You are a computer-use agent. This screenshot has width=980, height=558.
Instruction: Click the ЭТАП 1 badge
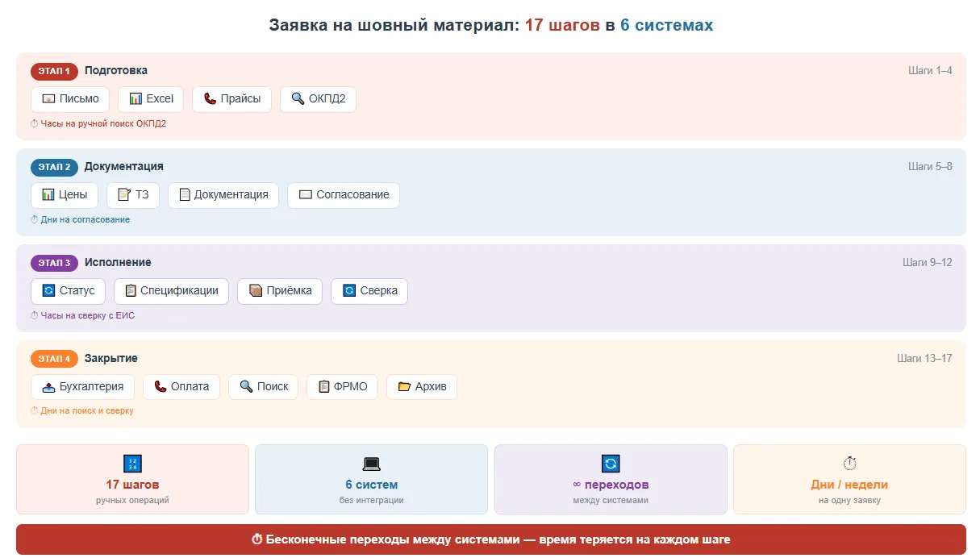point(54,71)
